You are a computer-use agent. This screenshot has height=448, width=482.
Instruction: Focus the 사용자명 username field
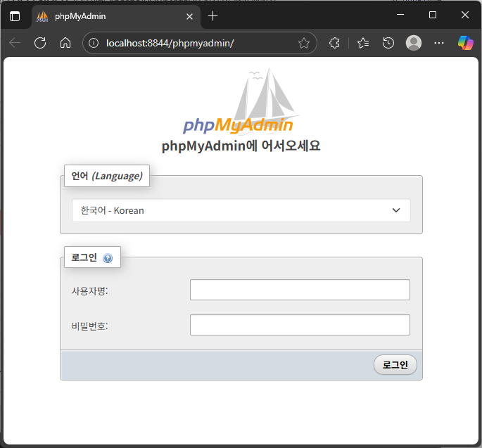300,290
